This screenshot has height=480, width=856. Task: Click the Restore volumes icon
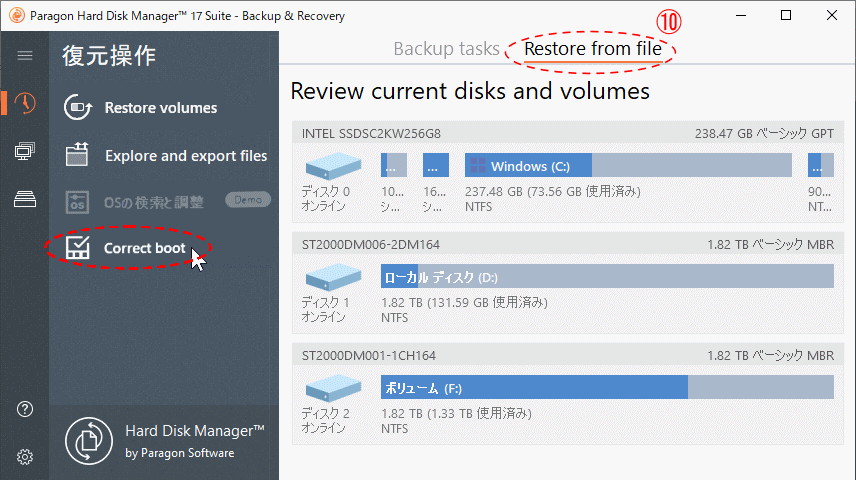[x=78, y=108]
